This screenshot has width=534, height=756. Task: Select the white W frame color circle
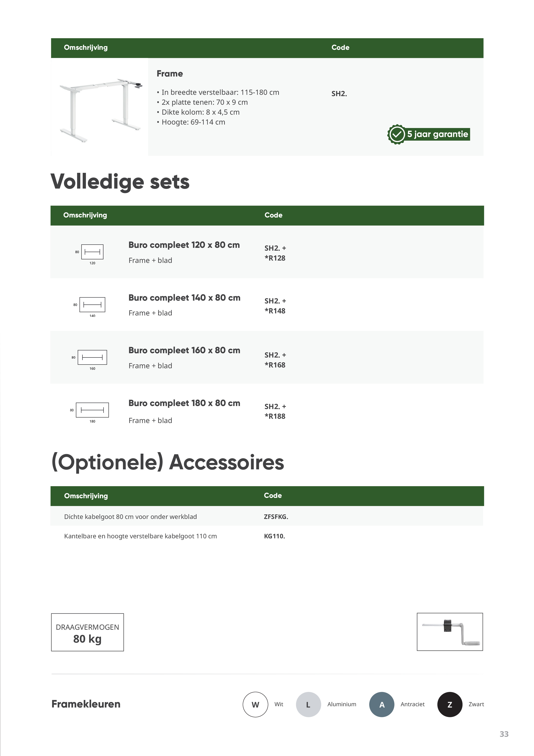pos(255,704)
